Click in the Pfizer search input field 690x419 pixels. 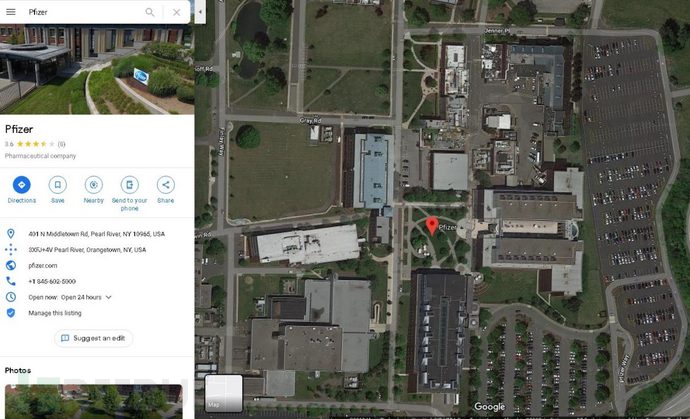[x=84, y=12]
